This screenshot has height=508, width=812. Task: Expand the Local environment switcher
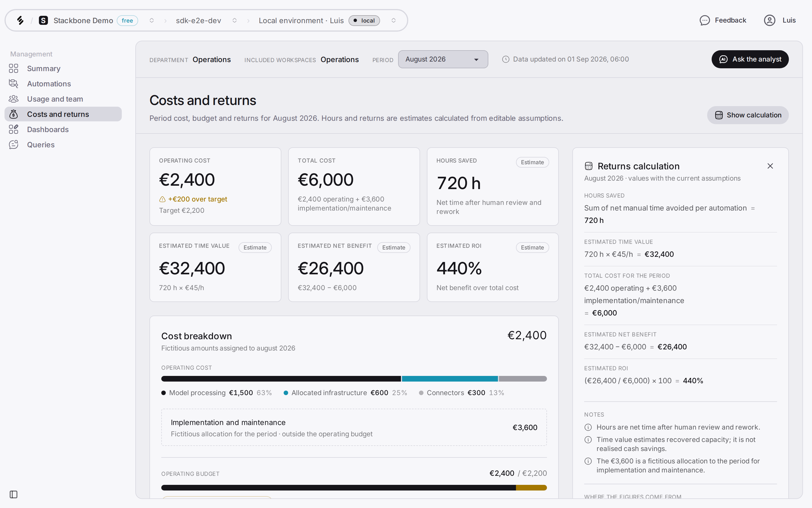(x=394, y=21)
